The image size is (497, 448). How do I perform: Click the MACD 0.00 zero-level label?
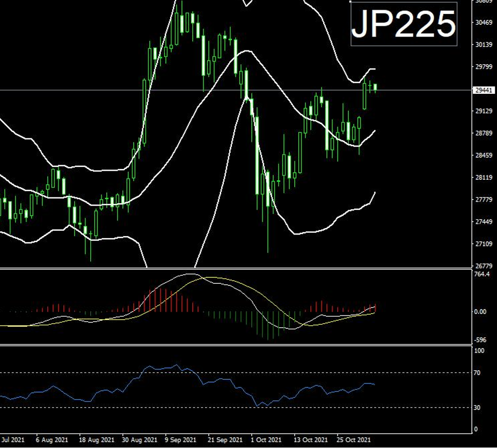click(481, 312)
